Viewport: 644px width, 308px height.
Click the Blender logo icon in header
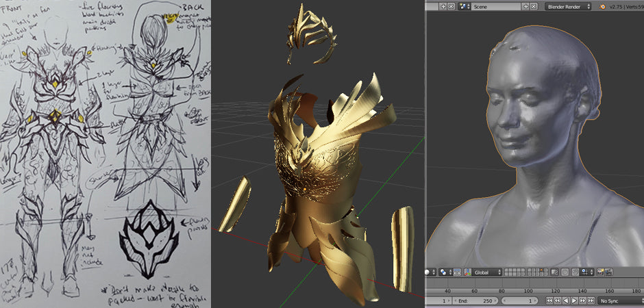(603, 7)
